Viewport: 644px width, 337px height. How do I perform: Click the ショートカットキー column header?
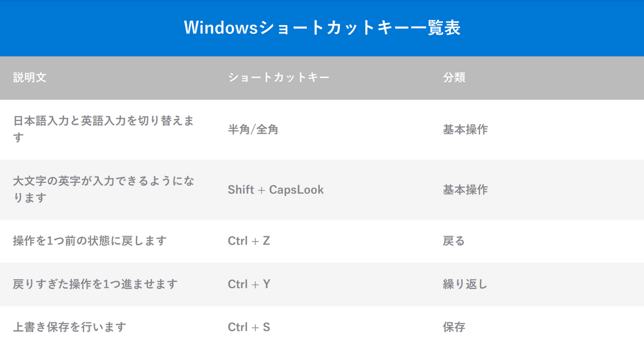(278, 77)
